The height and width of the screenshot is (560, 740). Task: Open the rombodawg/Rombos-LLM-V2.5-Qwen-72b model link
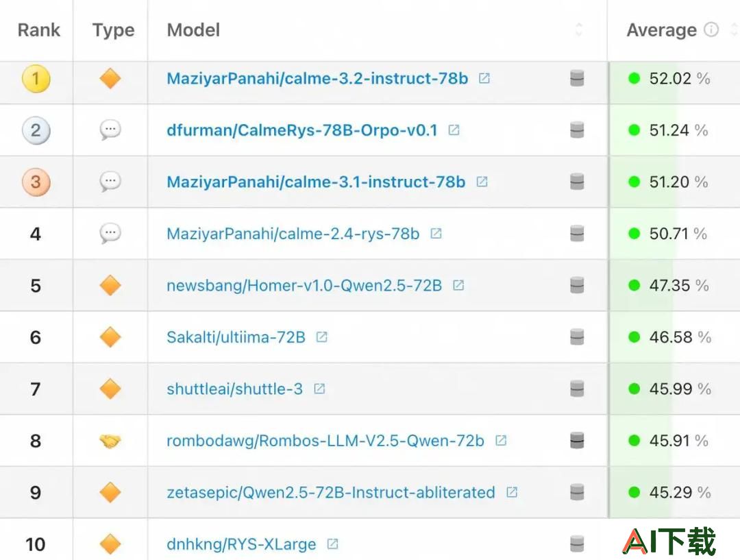click(325, 441)
